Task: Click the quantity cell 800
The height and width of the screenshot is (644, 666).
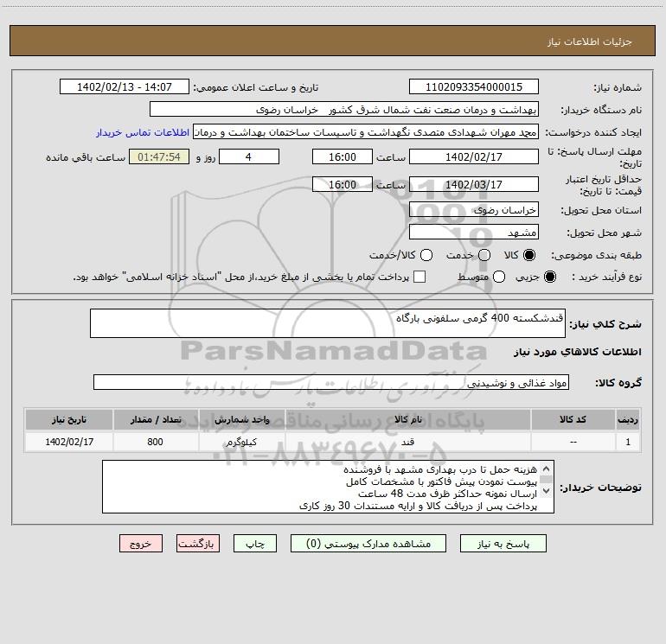Action: (156, 442)
